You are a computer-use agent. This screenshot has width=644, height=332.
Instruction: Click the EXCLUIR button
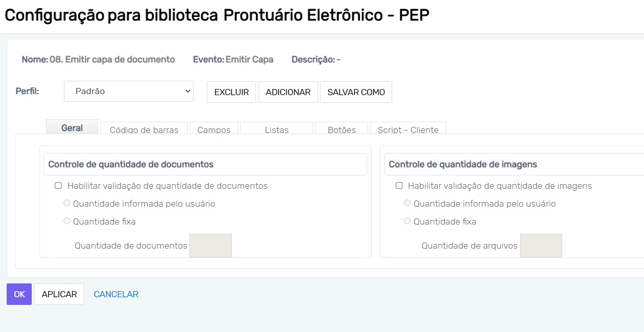pos(231,93)
